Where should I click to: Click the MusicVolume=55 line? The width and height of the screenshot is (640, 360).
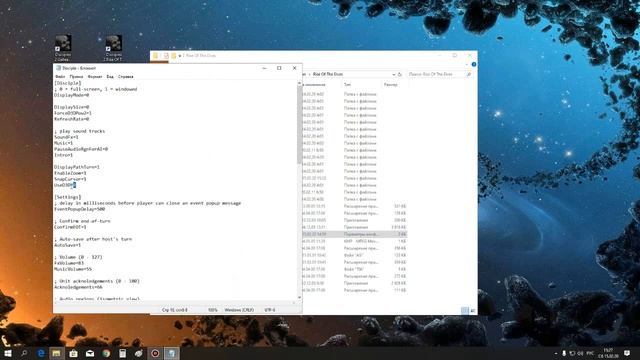pos(73,269)
